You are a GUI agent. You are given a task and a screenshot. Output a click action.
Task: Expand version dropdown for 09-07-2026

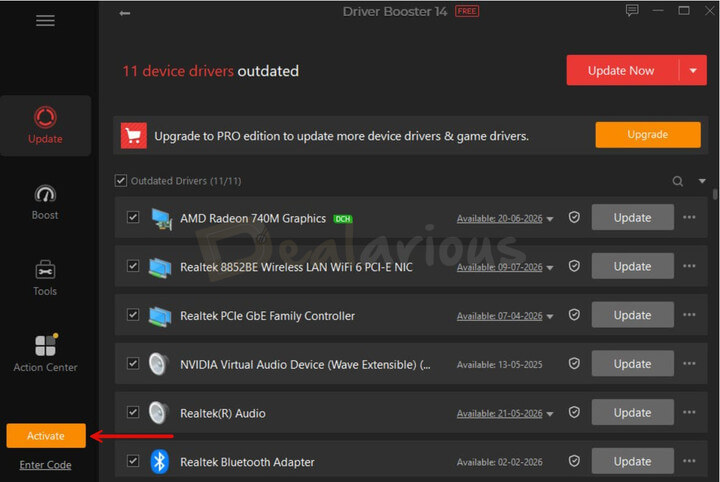(550, 268)
